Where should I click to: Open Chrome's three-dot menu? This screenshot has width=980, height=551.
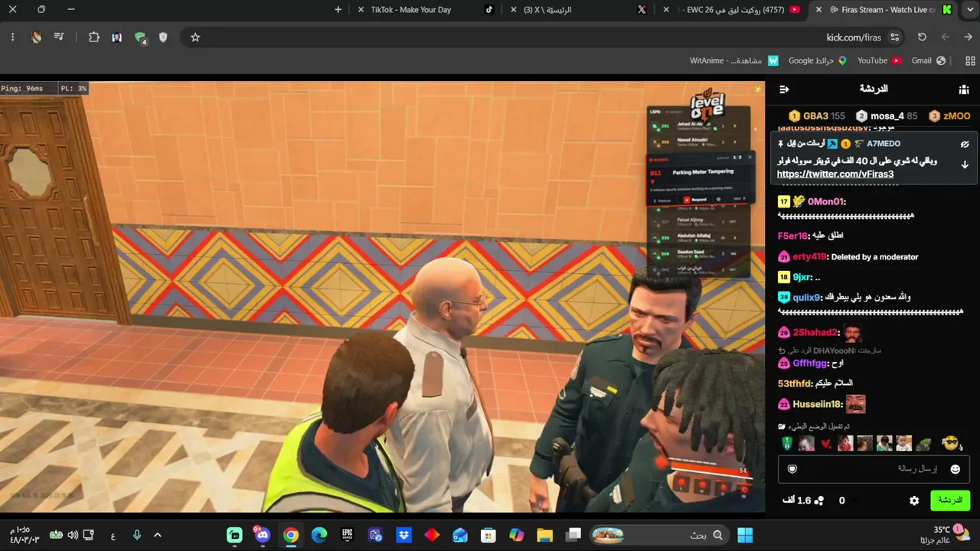tap(12, 37)
